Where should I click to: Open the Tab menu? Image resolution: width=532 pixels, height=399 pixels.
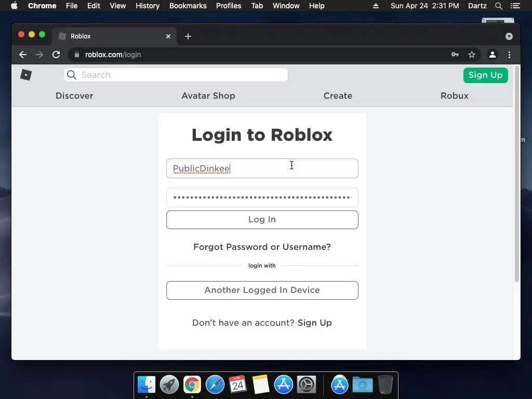[x=257, y=6]
